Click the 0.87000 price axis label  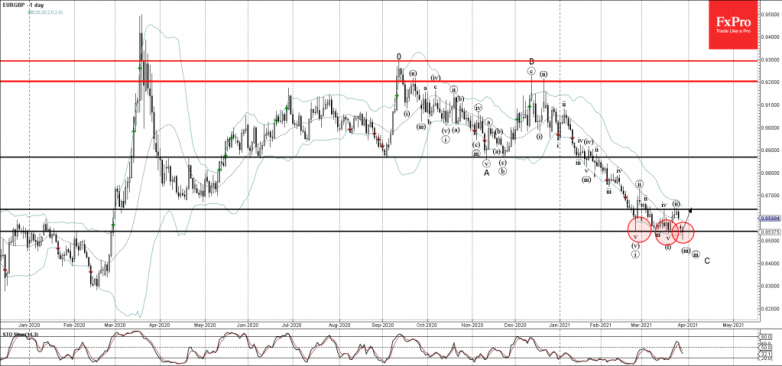[770, 195]
